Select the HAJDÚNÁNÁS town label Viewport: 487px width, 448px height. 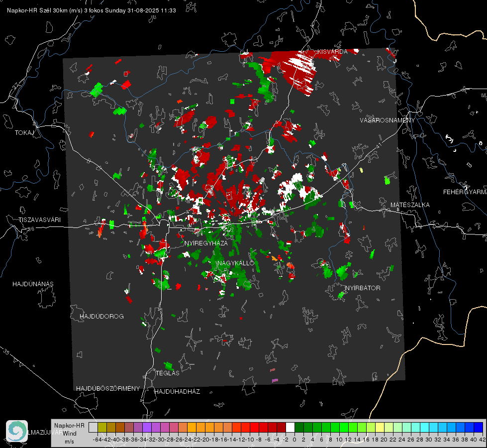[33, 284]
